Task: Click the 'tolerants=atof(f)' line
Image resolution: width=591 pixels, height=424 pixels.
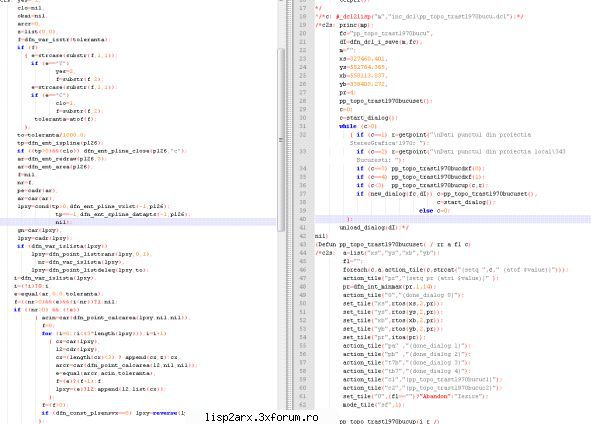Action: (65, 119)
